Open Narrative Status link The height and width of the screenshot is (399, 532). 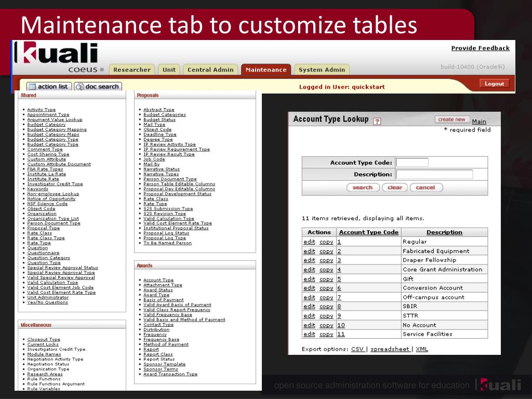[x=161, y=169]
